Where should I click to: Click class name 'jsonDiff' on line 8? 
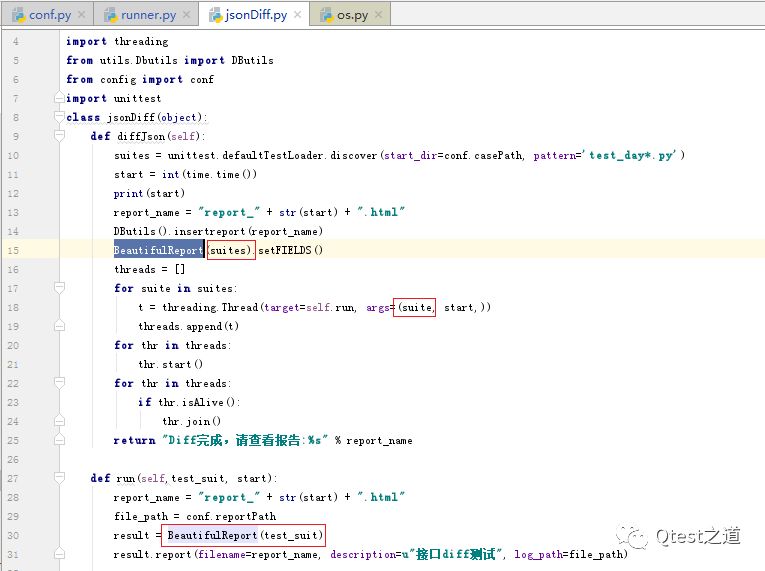coord(131,118)
